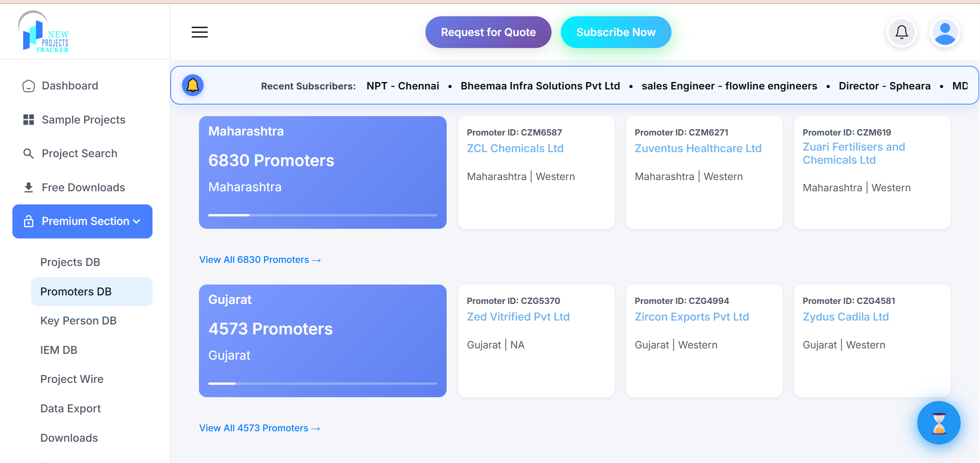Click the Project Search magnifier icon
980x463 pixels.
(28, 154)
